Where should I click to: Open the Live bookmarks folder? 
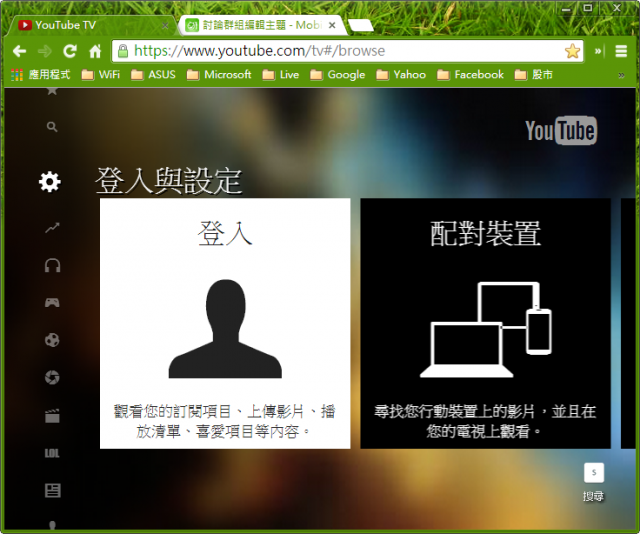281,75
